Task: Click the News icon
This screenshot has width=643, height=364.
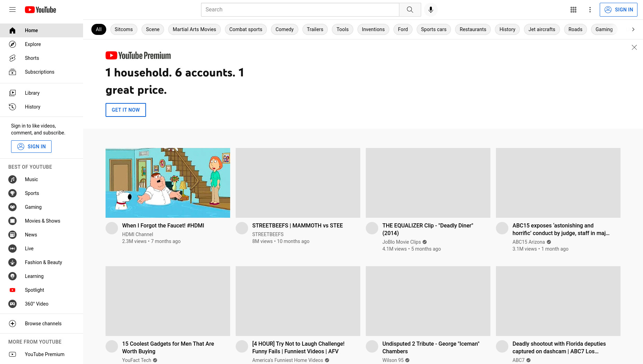Action: coord(12,235)
